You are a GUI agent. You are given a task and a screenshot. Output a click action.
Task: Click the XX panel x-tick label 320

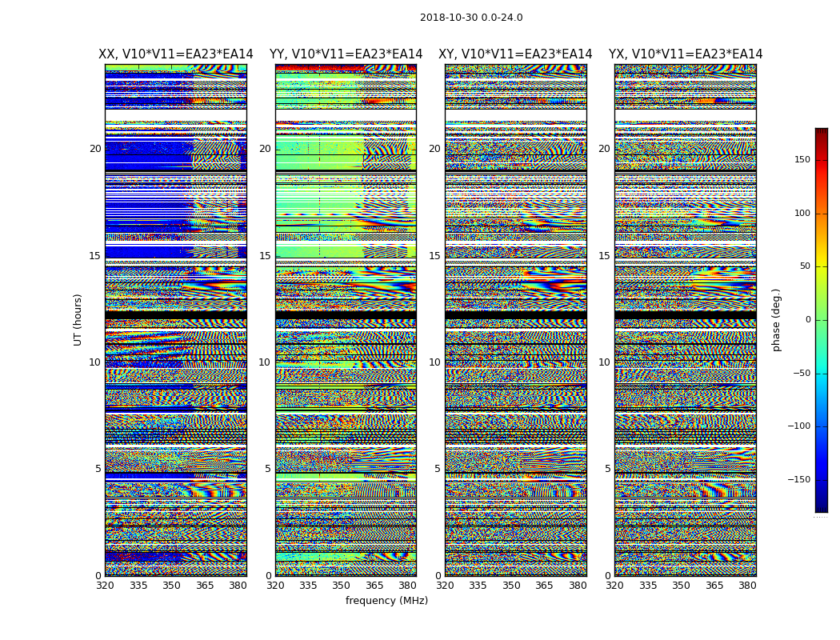click(105, 586)
